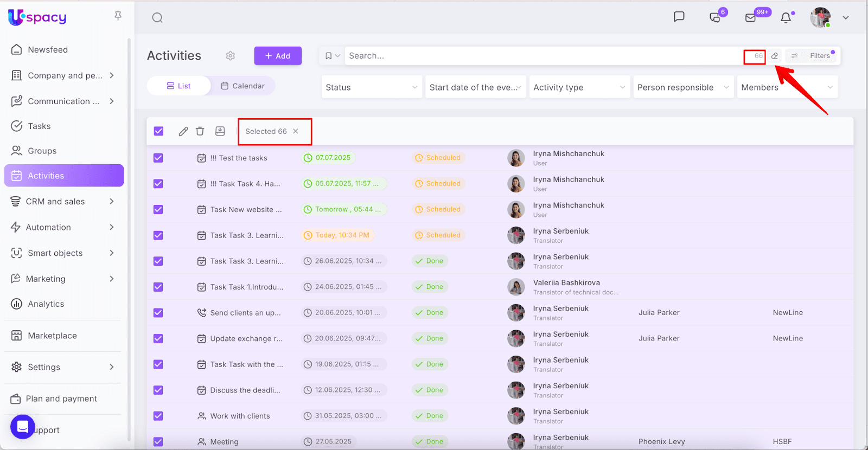Click the notification bell icon
Screen dimensions: 868x450
pos(786,18)
